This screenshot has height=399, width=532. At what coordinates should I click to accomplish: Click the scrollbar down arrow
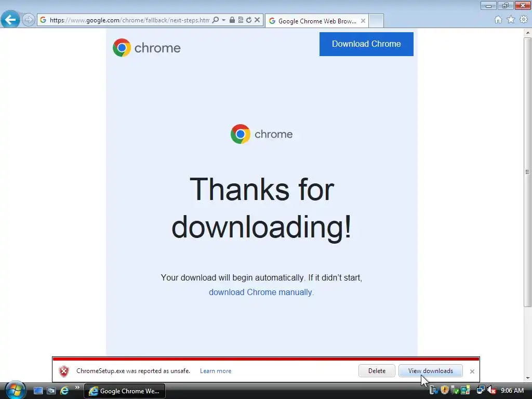(528, 378)
